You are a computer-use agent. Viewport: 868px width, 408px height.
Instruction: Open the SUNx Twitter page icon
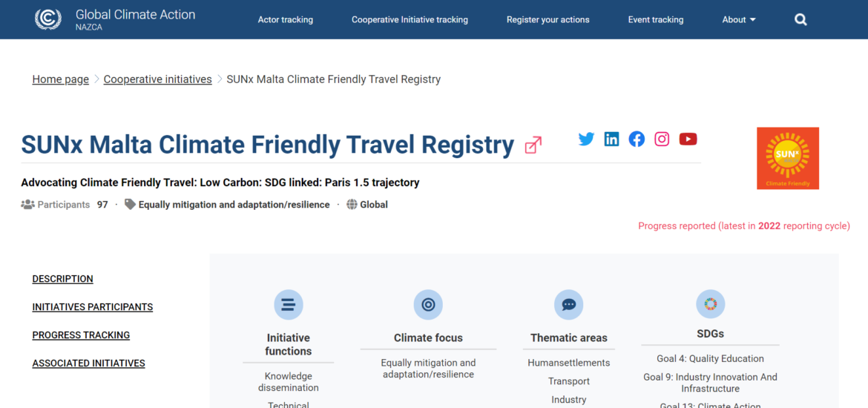(586, 139)
